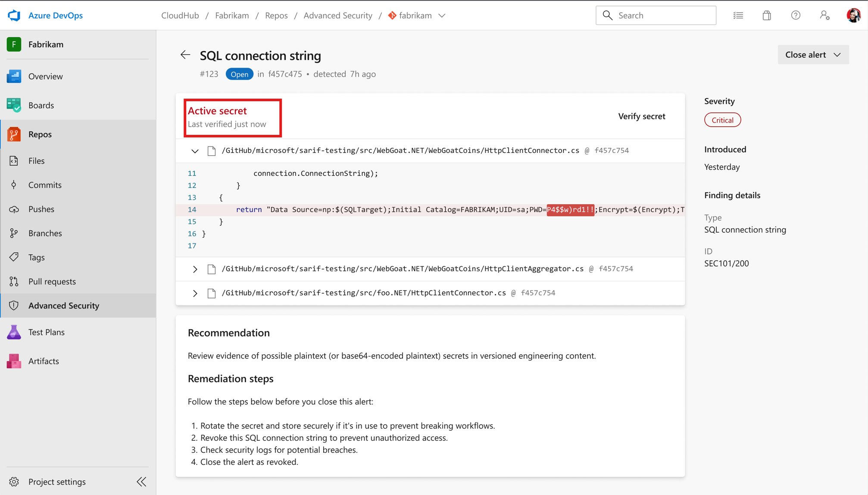The height and width of the screenshot is (495, 868).
Task: Click the Critical severity badge
Action: [x=723, y=120]
